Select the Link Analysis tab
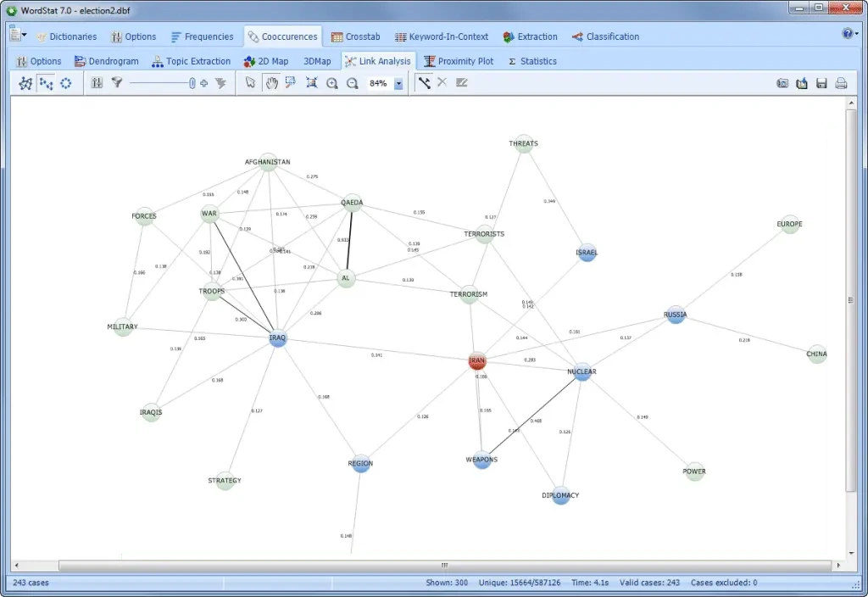The height and width of the screenshot is (597, 868). click(378, 61)
